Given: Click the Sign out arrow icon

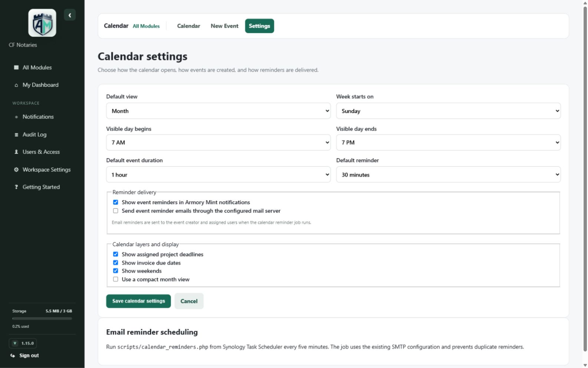Looking at the screenshot, I should pos(13,356).
